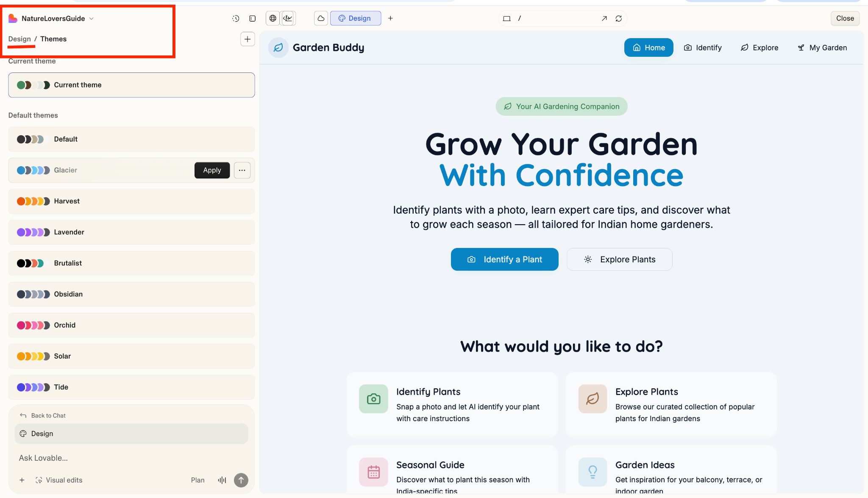The image size is (868, 498).
Task: Select the Lavender theme swatch row
Action: tap(131, 232)
